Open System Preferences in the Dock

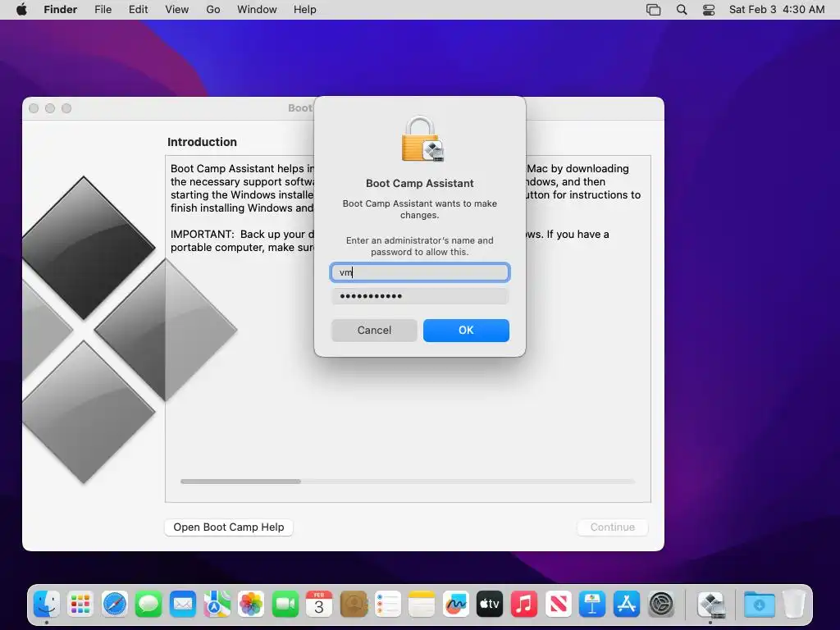[x=661, y=605]
